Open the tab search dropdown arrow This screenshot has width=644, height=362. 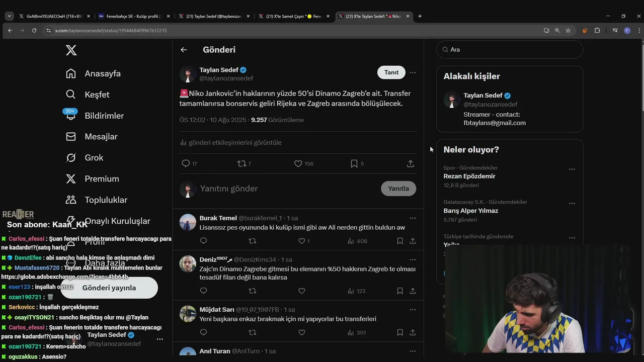coord(9,16)
